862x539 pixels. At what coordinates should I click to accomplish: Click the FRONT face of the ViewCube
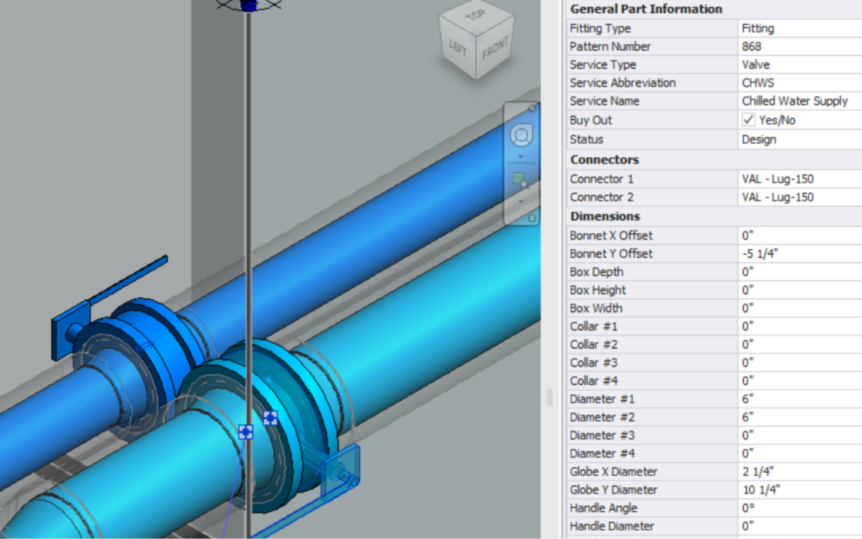pos(495,49)
